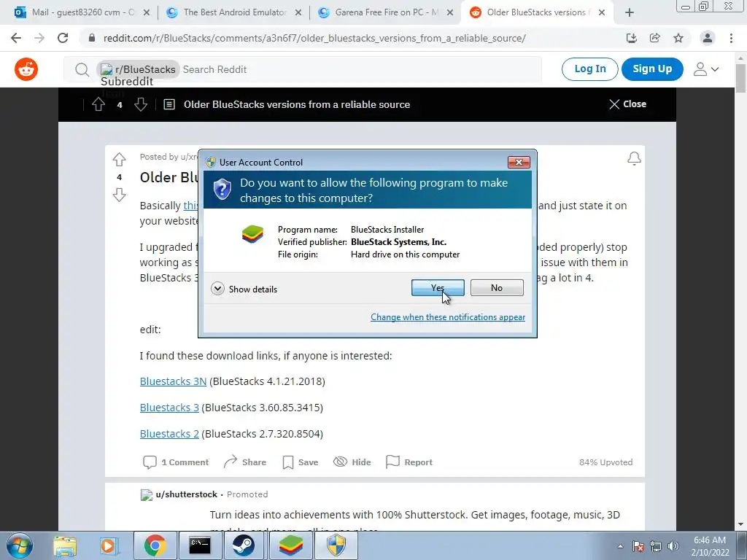Downvote the post using the left arrow

(x=119, y=195)
